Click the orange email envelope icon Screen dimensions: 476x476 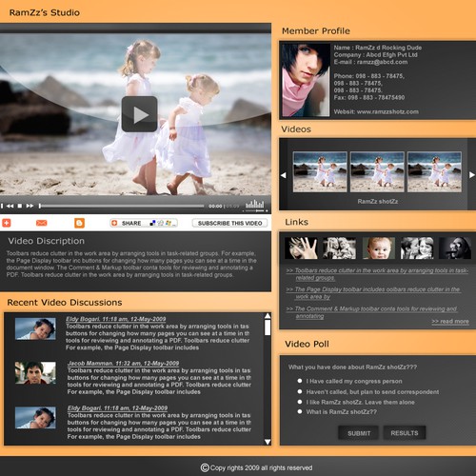(x=42, y=223)
